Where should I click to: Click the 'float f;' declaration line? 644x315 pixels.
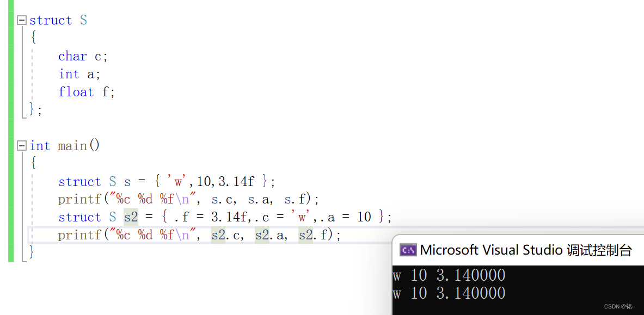(x=87, y=92)
